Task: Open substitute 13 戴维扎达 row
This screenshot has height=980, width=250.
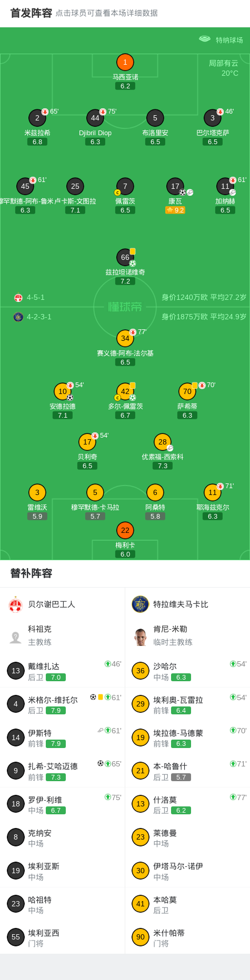Action: point(63,671)
